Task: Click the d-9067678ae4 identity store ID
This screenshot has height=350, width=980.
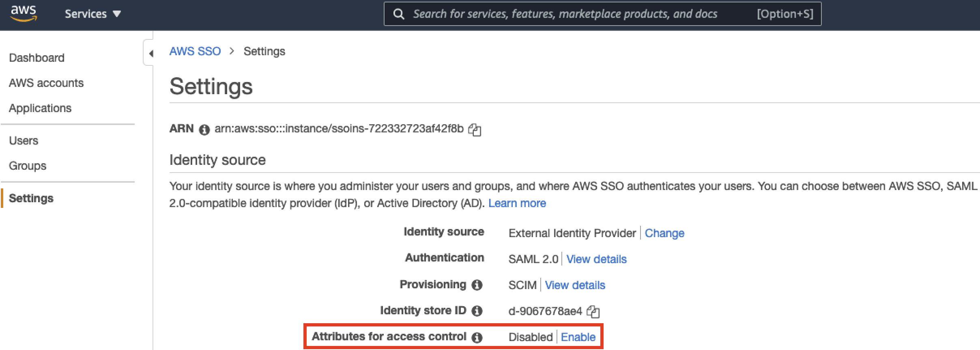Action: point(545,311)
